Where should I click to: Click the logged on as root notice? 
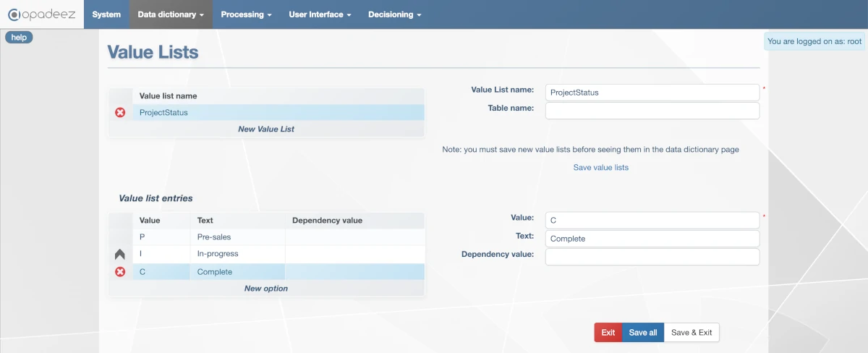[x=814, y=41]
